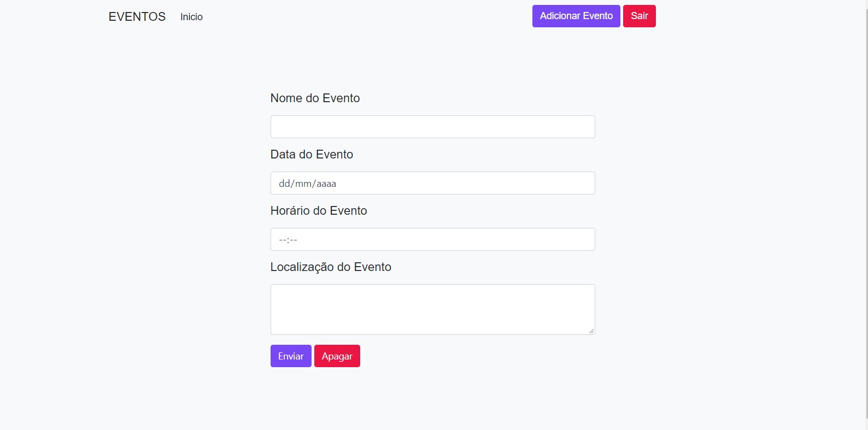868x430 pixels.
Task: Click the EVENTOS brand title
Action: [137, 16]
